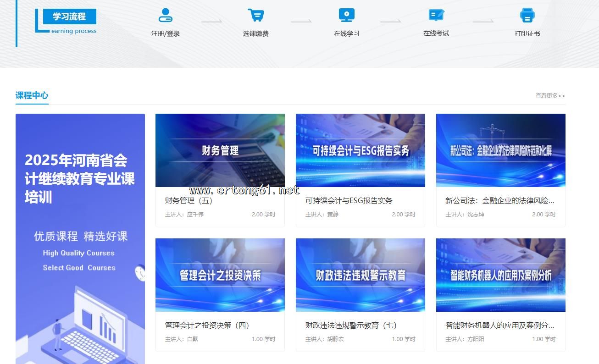Click the 学习流程 heading badge
Image resolution: width=599 pixels, height=364 pixels.
point(69,17)
